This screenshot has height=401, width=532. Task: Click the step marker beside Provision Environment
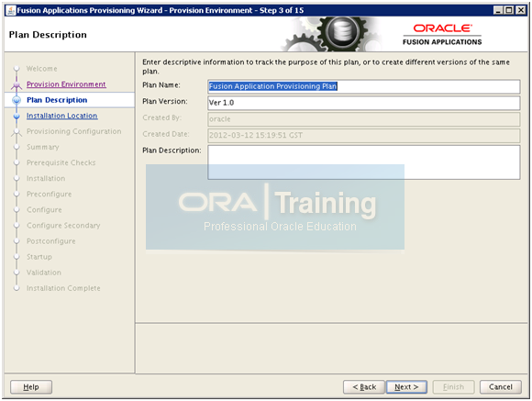(x=17, y=85)
